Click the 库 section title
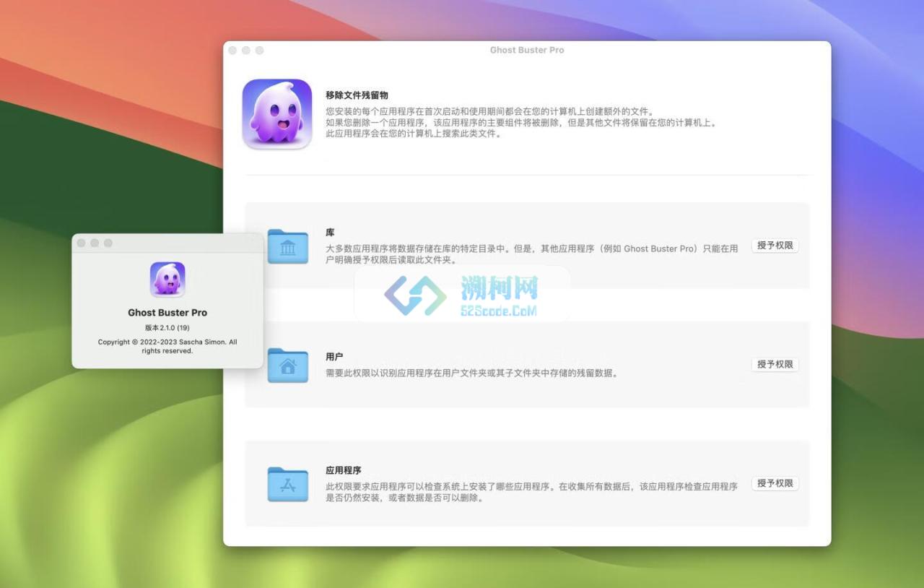Viewport: 924px width, 588px height. click(x=330, y=233)
